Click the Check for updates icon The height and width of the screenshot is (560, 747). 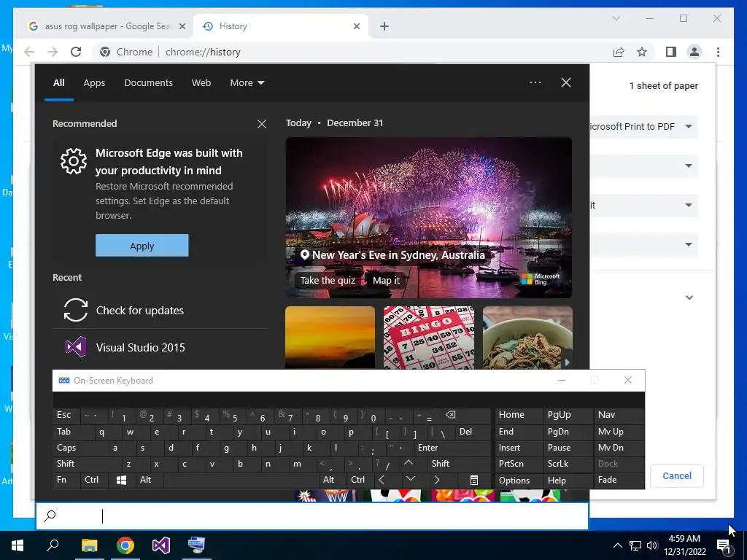tap(76, 310)
